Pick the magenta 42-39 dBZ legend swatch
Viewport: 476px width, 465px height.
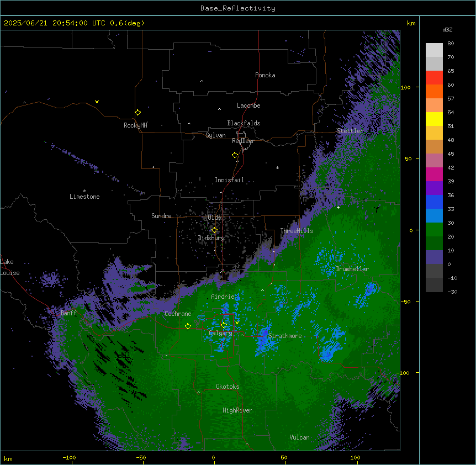point(434,175)
